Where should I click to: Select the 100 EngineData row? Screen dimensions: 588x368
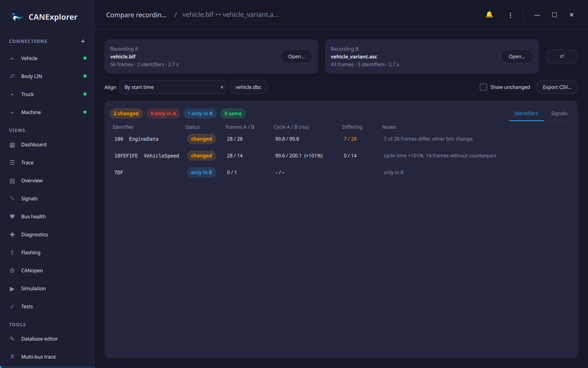341,139
